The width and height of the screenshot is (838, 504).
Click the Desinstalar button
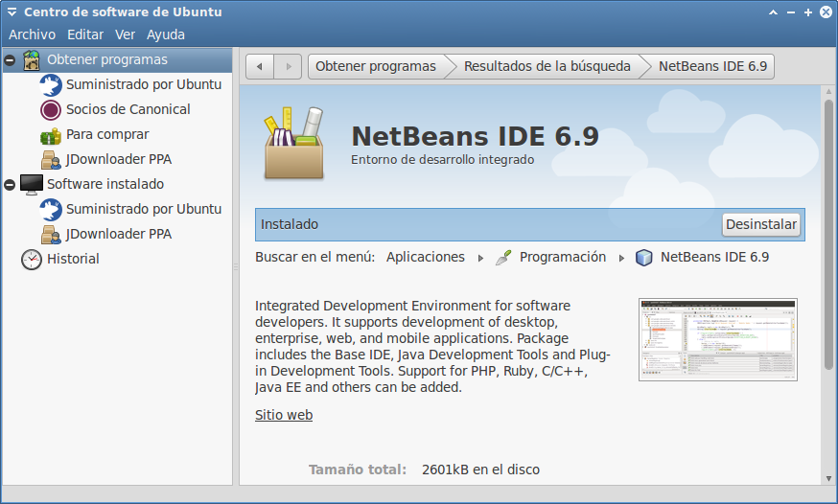coord(761,224)
